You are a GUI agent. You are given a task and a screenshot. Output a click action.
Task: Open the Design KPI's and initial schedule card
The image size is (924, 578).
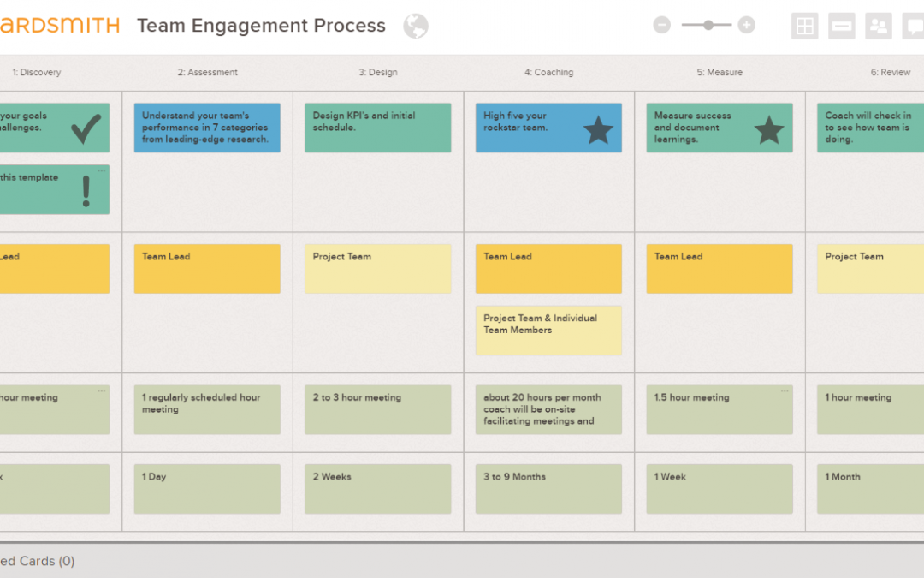pos(378,128)
